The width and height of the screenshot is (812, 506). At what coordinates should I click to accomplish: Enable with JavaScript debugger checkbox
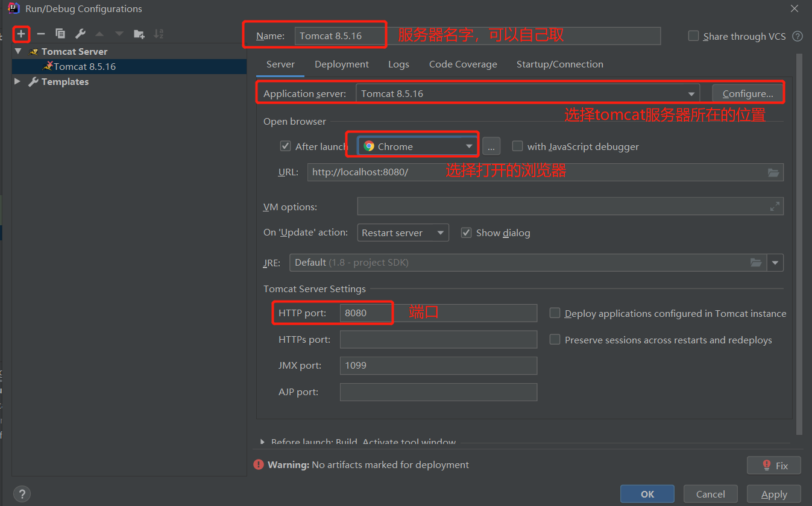(517, 146)
